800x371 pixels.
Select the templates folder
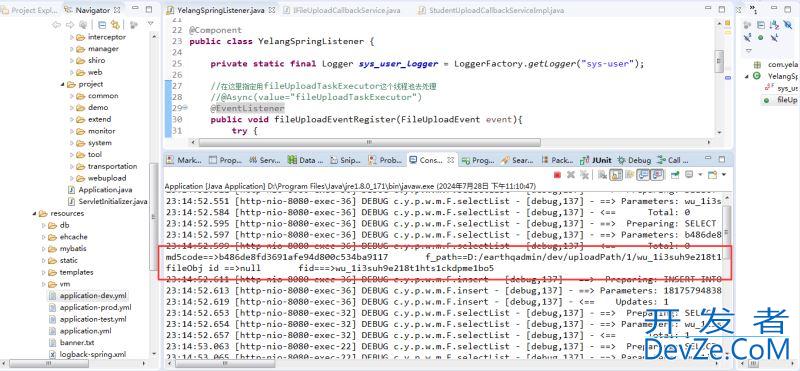pyautogui.click(x=71, y=272)
